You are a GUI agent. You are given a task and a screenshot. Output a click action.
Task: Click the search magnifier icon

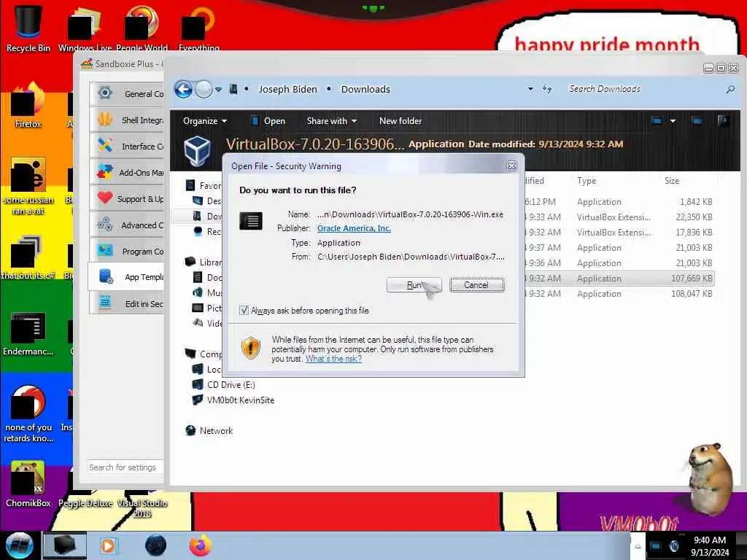tap(730, 89)
